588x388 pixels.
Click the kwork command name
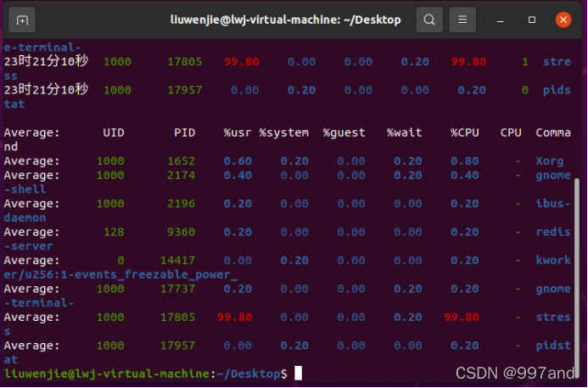553,261
